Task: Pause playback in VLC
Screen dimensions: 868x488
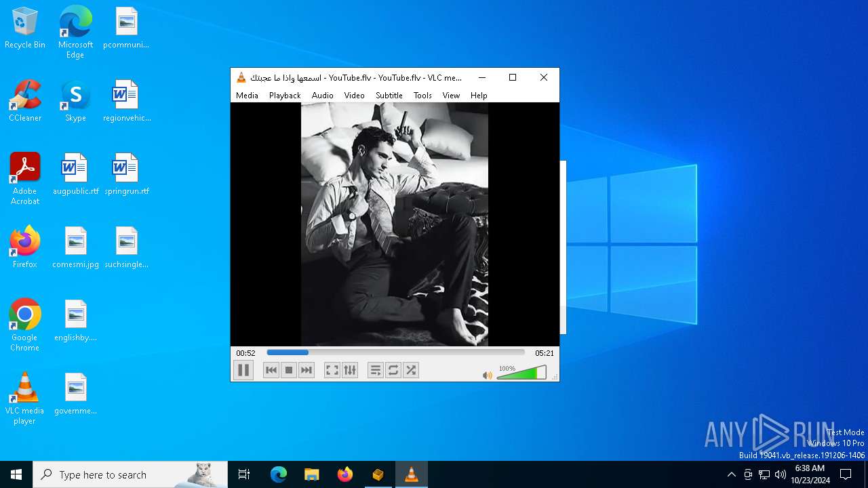Action: pos(243,370)
